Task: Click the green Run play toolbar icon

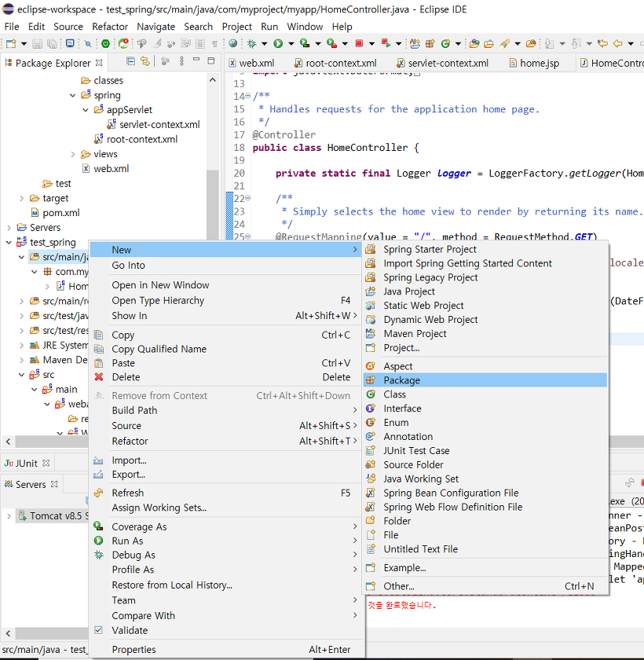Action: coord(277,43)
